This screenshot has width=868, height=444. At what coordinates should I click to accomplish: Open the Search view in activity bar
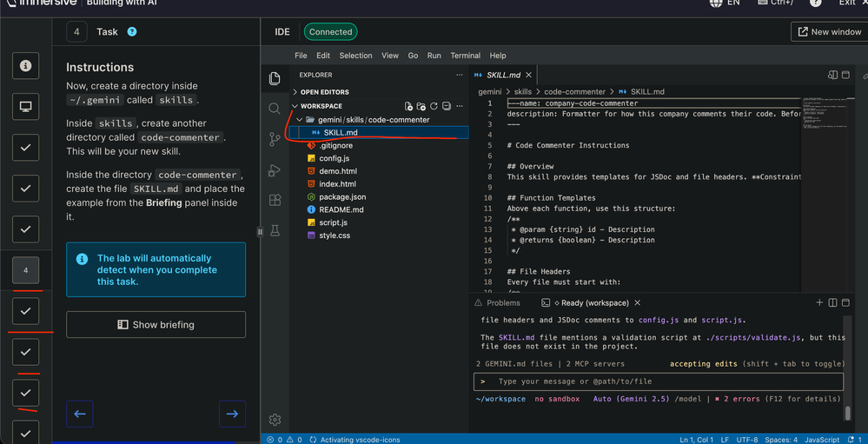pyautogui.click(x=275, y=109)
